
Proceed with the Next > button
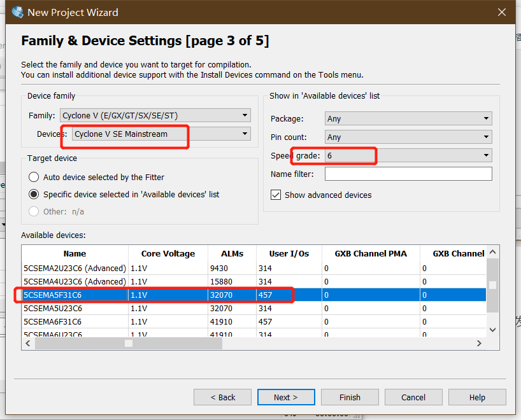pyautogui.click(x=286, y=397)
